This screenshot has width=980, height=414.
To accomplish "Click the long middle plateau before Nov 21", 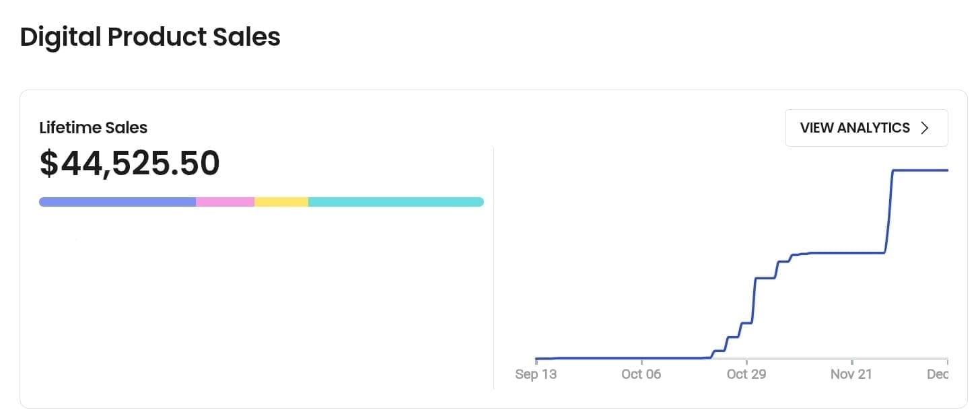I will tap(845, 252).
